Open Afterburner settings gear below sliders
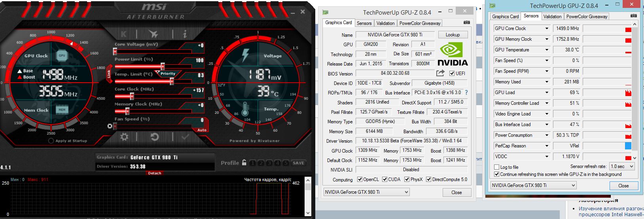The height and width of the screenshot is (219, 644). [x=124, y=137]
